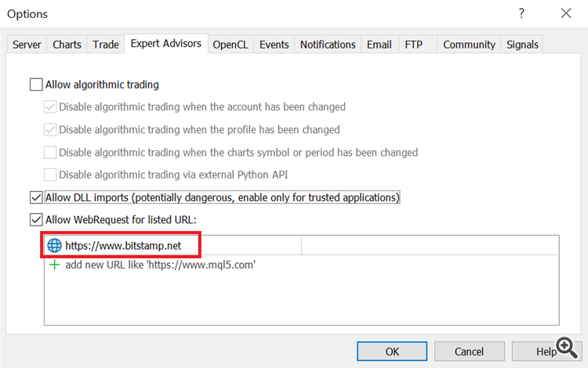Click the green plus add-URL icon

(55, 265)
